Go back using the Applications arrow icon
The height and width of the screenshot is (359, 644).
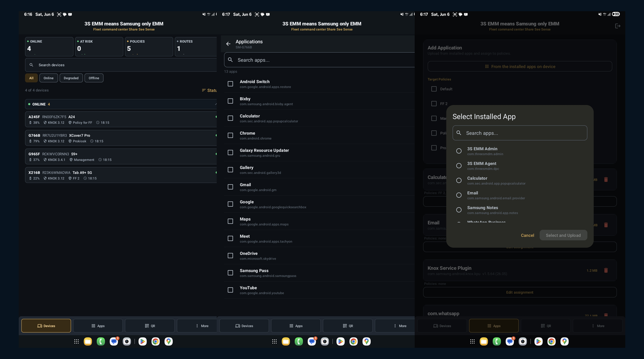coord(228,44)
